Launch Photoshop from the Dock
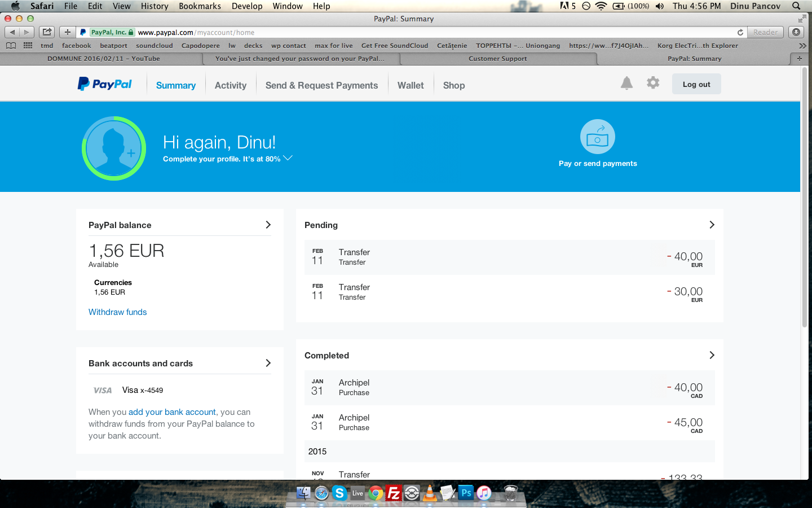 (x=466, y=493)
